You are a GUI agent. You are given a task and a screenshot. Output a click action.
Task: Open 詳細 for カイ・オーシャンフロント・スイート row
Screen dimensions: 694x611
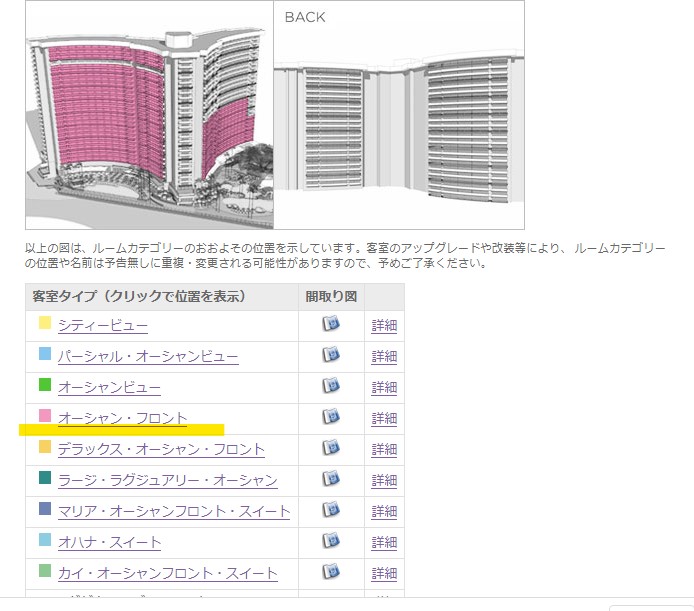pyautogui.click(x=384, y=574)
